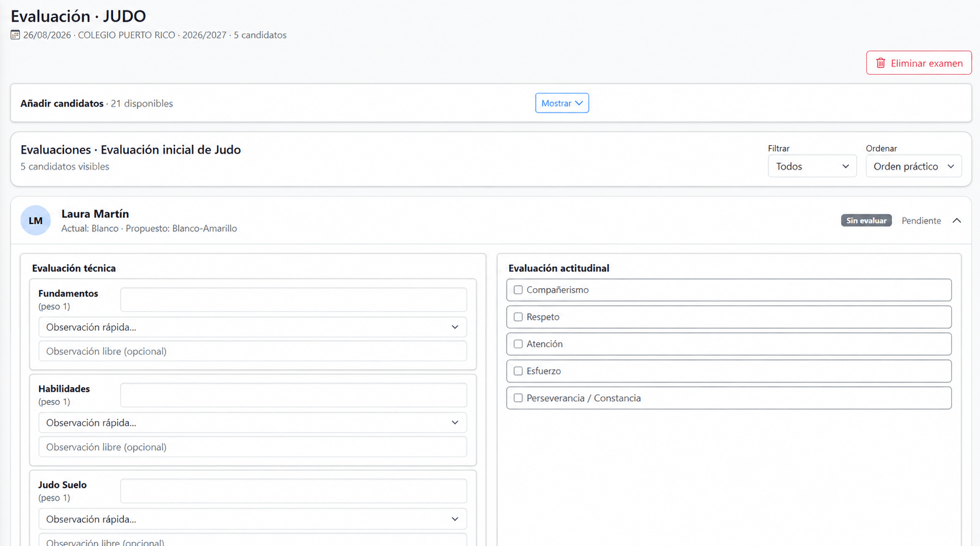The width and height of the screenshot is (980, 546).
Task: Collapse Laura Martín card with chevron
Action: click(957, 220)
